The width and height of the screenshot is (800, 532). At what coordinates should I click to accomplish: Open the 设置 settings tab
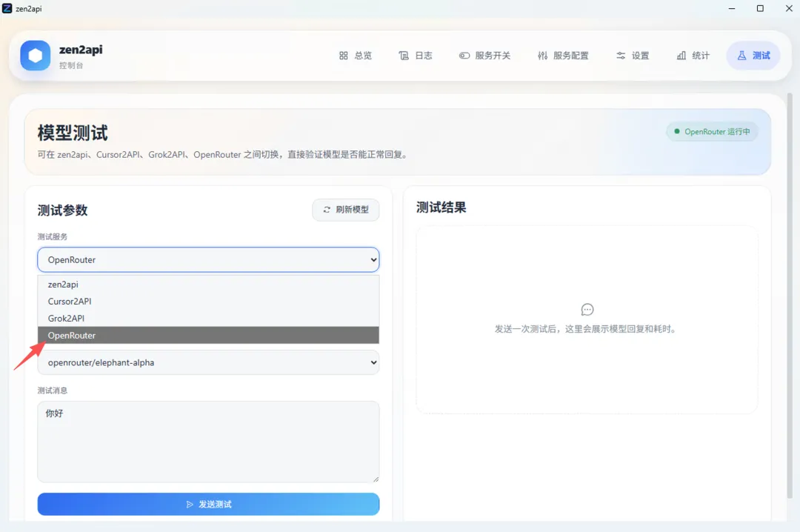coord(633,56)
